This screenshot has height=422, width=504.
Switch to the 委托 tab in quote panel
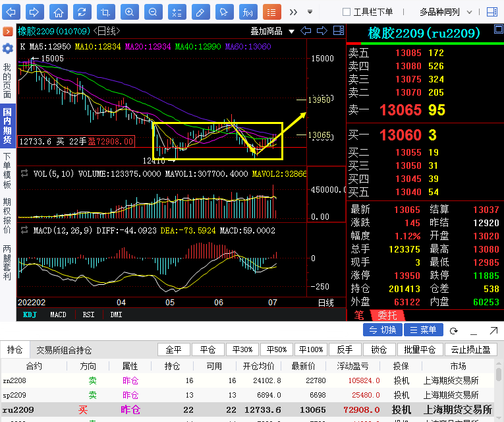point(386,315)
